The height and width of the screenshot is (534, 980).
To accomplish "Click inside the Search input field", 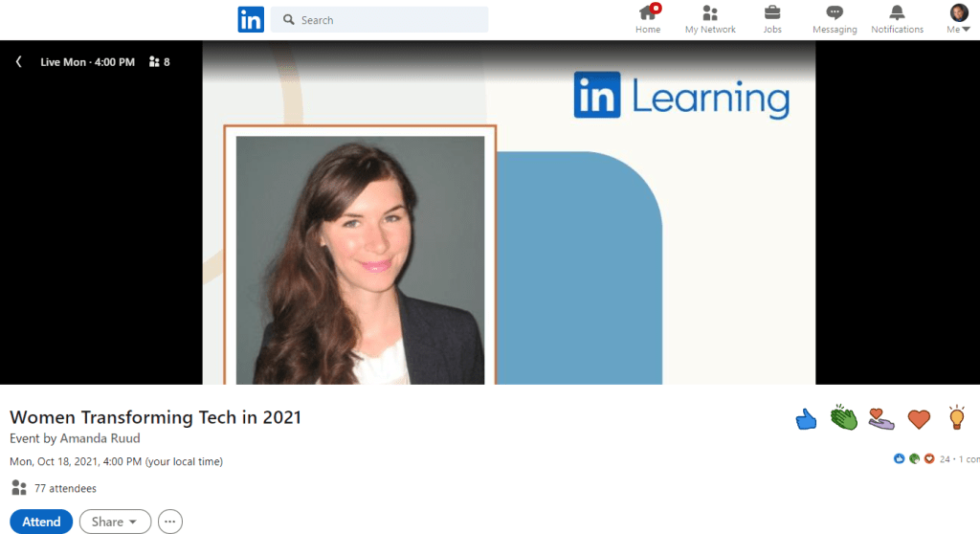I will tap(390, 20).
